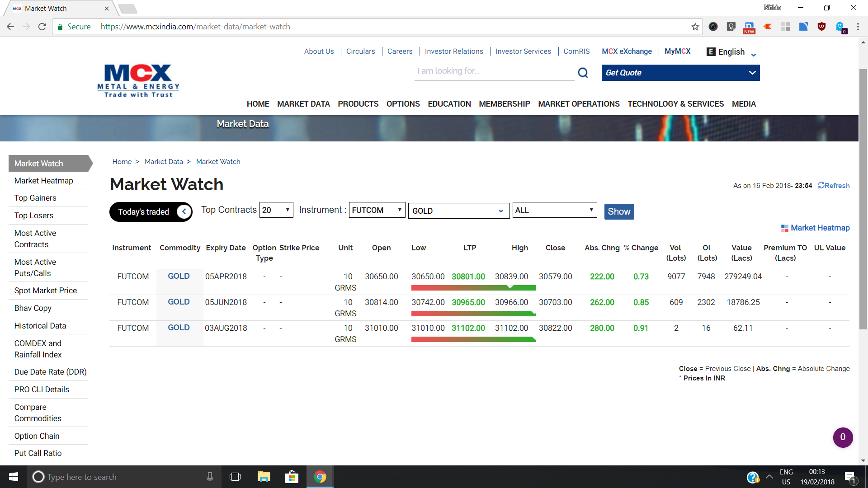Open Historical Data in sidebar
868x488 pixels.
[x=40, y=326]
